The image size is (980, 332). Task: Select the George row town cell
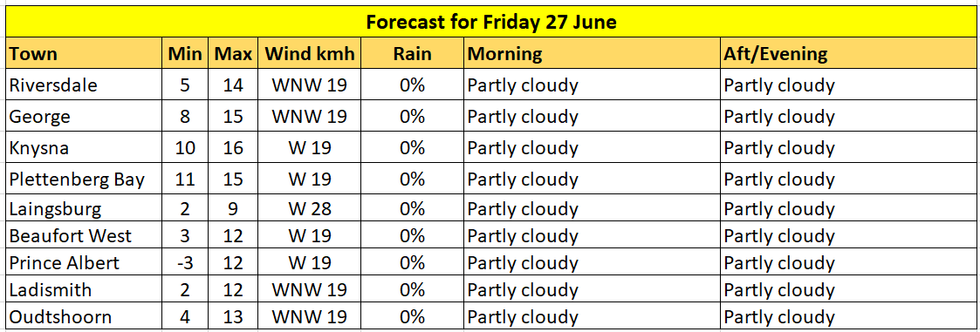[85, 117]
